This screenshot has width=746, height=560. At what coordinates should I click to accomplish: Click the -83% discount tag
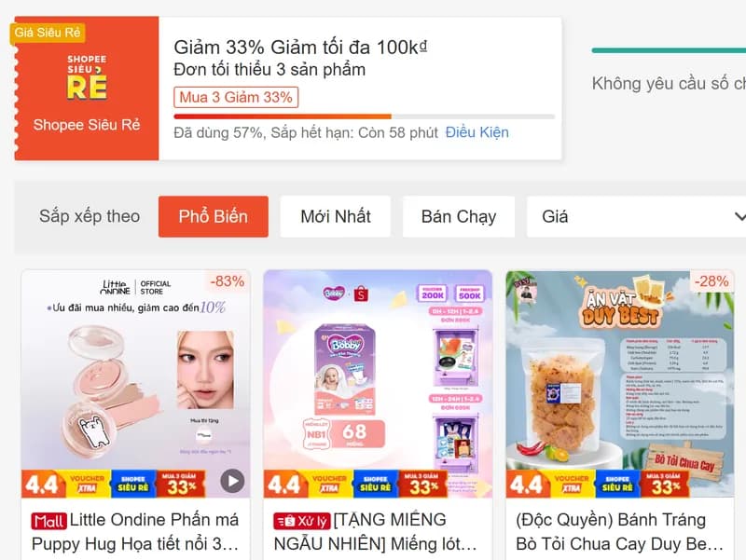tap(228, 281)
